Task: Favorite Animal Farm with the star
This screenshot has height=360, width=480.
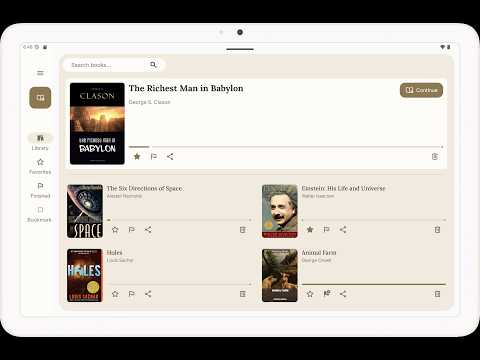Action: [310, 294]
